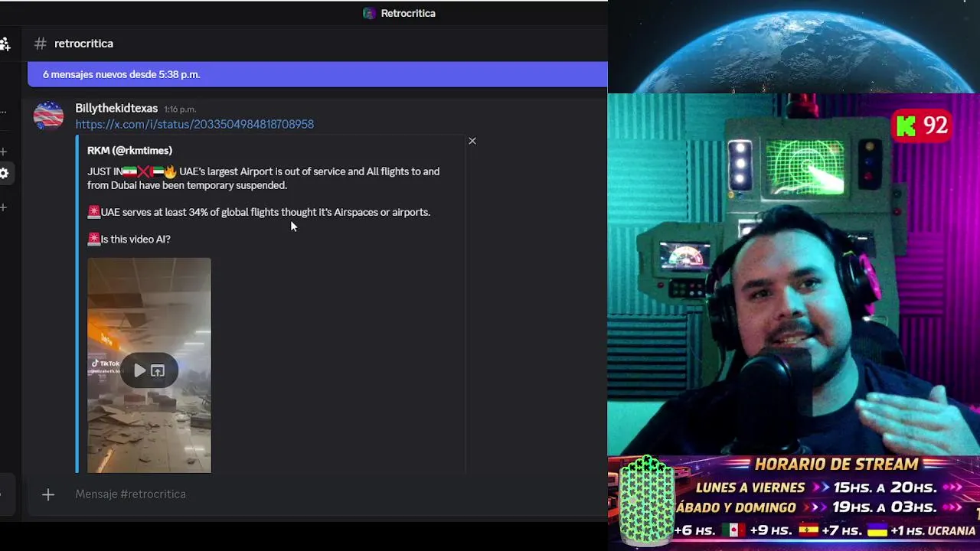Image resolution: width=980 pixels, height=551 pixels.
Task: Click the 'retrocritica' channel title text
Action: click(x=83, y=44)
